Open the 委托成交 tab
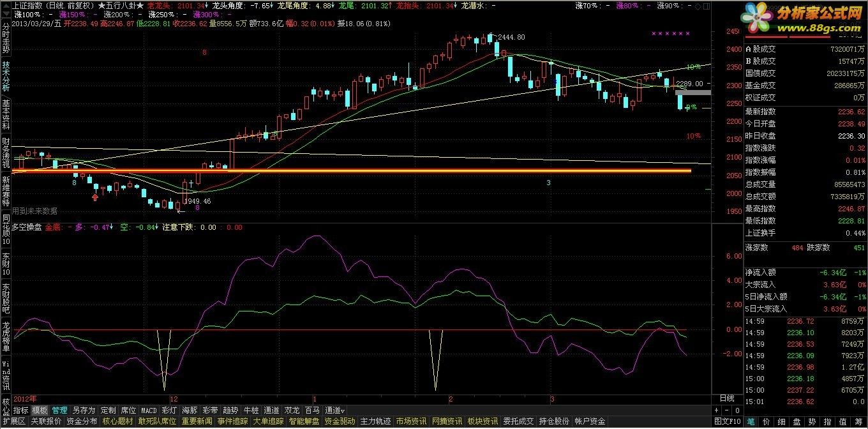The image size is (868, 429). [x=518, y=421]
